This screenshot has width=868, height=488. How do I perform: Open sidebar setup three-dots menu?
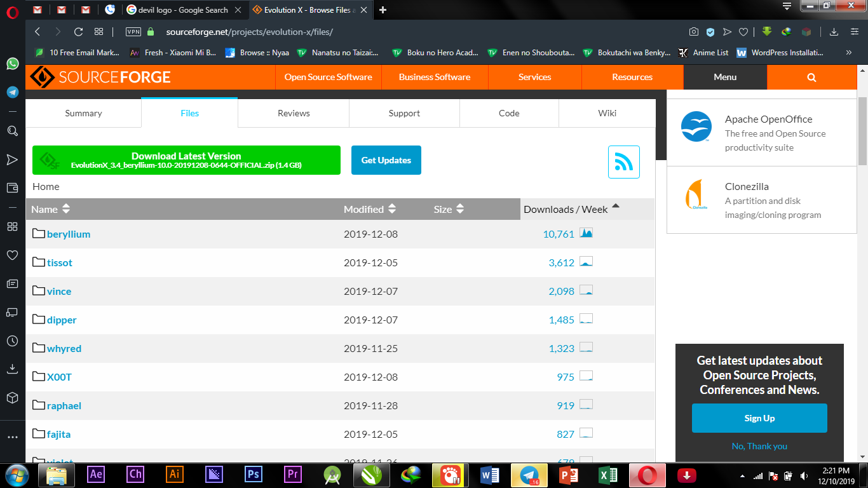[x=12, y=437]
